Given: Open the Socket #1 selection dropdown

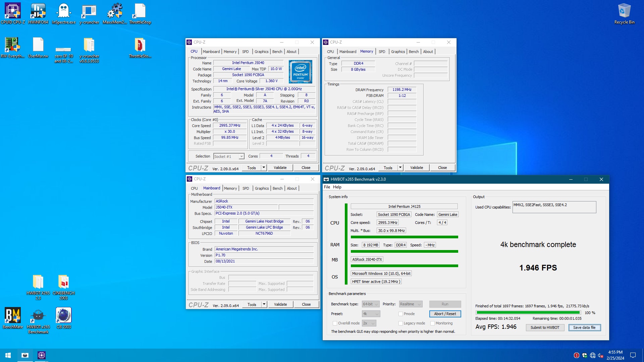Looking at the screenshot, I should tap(229, 157).
